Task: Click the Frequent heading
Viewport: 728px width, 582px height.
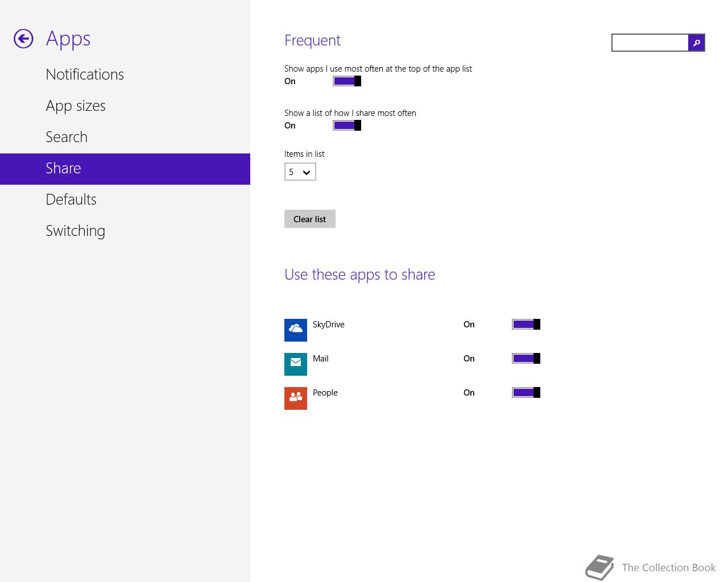Action: click(x=312, y=40)
